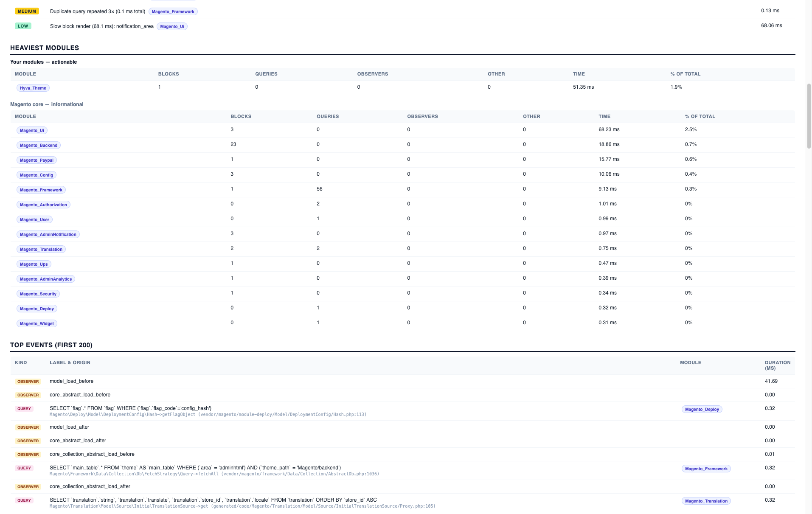Click the Magento_Config module tag

tap(37, 175)
